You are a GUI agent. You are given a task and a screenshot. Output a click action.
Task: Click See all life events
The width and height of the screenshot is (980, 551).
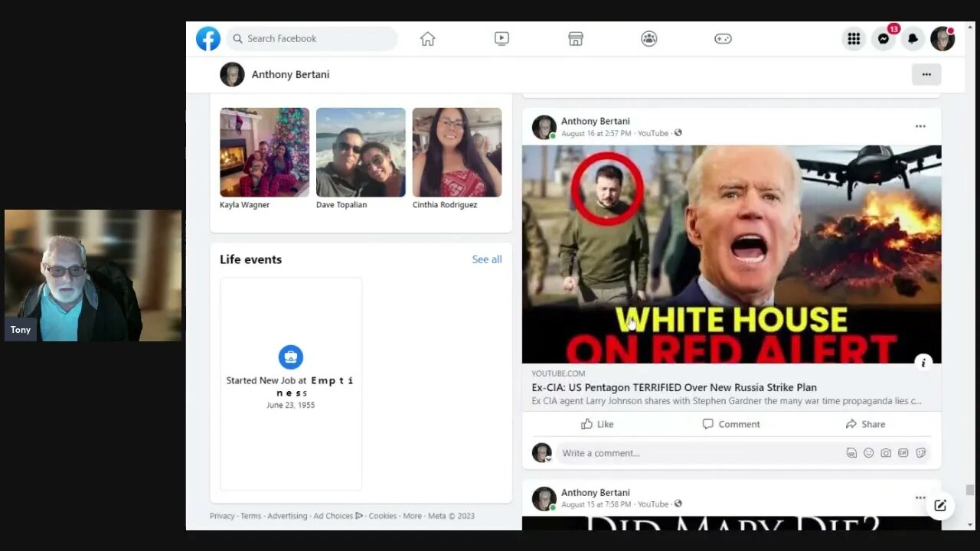click(x=487, y=259)
